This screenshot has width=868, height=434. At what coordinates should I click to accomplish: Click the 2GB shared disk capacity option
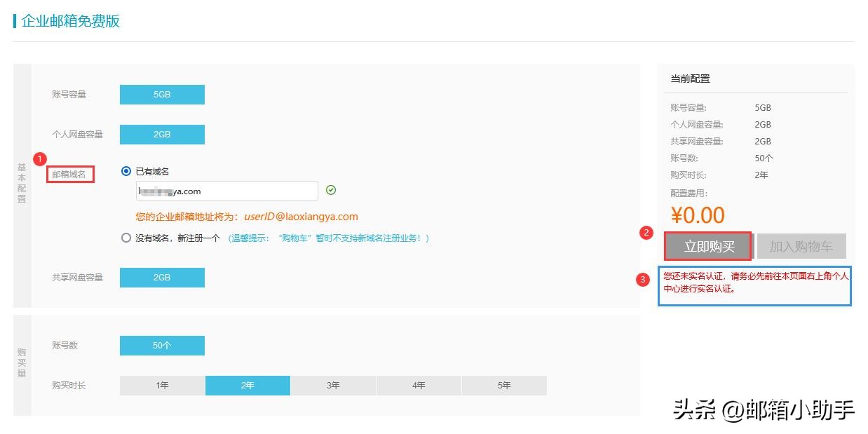(x=162, y=277)
